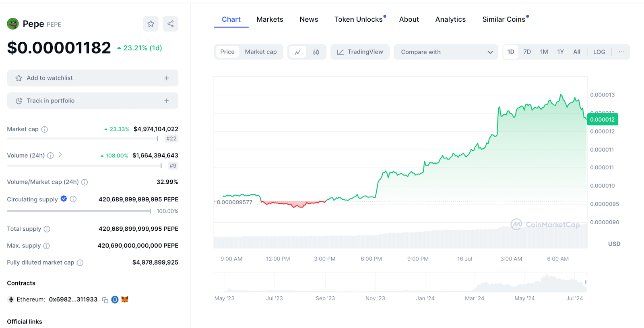Image resolution: width=644 pixels, height=328 pixels.
Task: Click the $1,664,394,643 volume value
Action: click(x=155, y=156)
